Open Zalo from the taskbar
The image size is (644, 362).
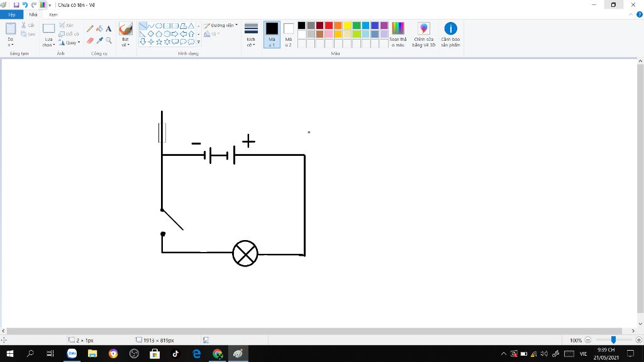[72, 353]
